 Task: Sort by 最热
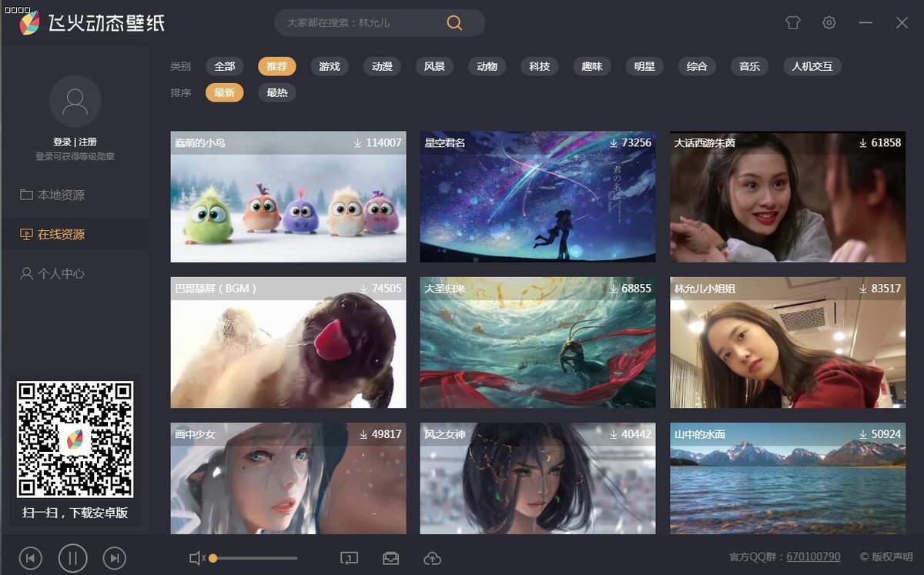coord(277,93)
